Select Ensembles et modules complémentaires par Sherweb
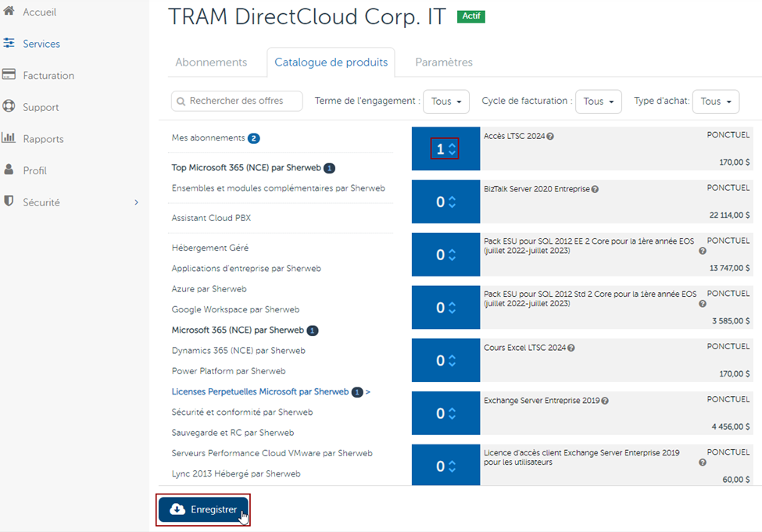The width and height of the screenshot is (762, 532). [278, 188]
